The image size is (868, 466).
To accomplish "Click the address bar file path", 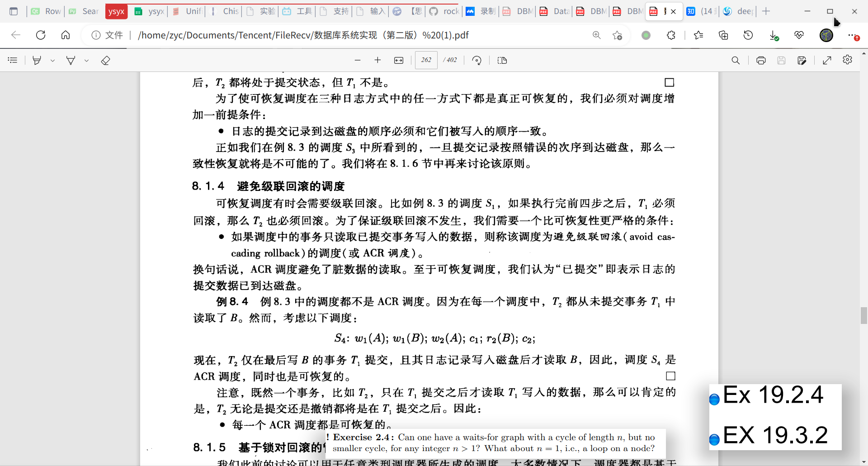I will [x=303, y=35].
